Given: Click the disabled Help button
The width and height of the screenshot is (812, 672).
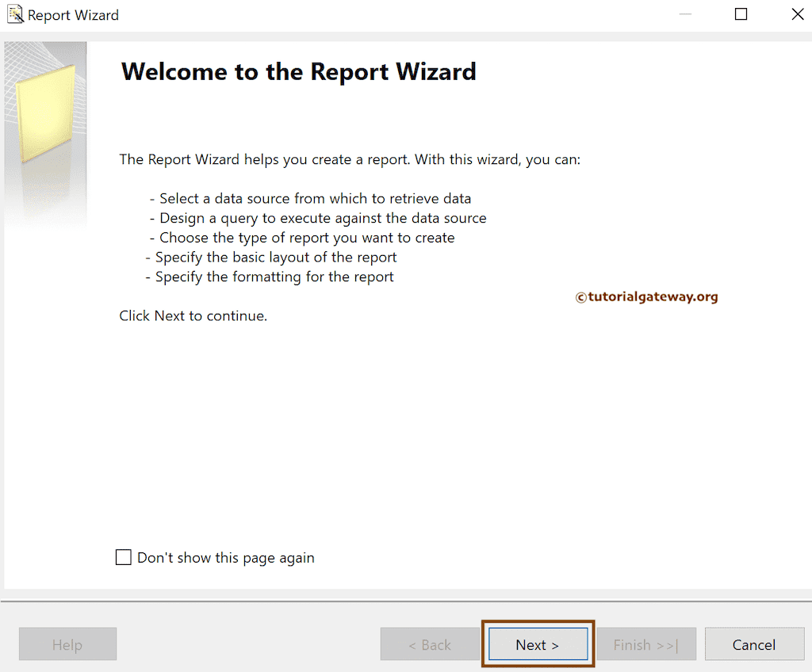Looking at the screenshot, I should click(68, 644).
